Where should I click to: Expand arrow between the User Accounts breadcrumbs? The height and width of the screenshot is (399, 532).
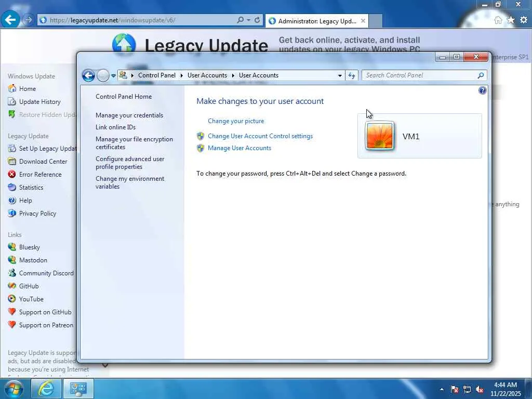pos(233,76)
